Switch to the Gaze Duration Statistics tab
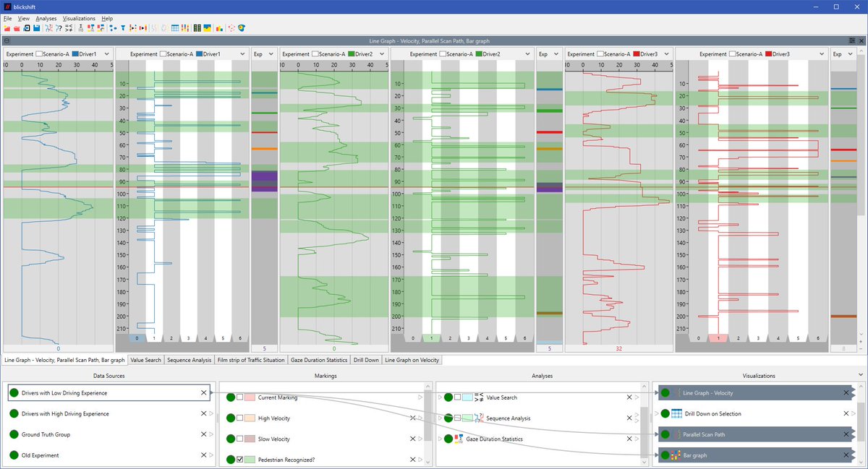 click(319, 359)
